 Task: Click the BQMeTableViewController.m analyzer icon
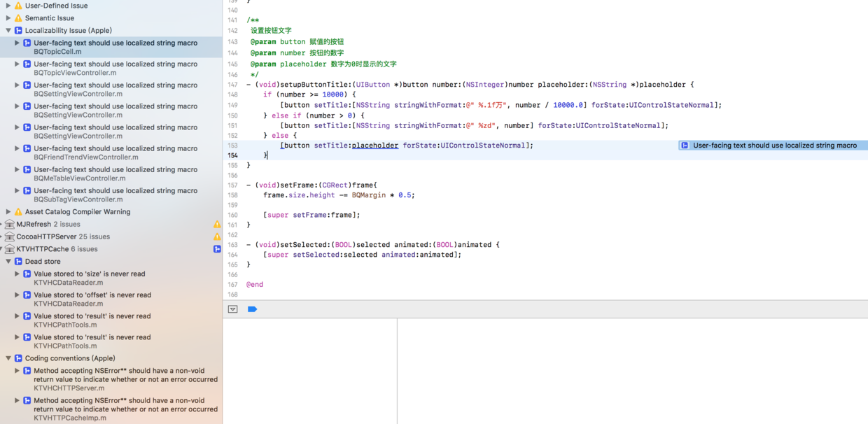(x=27, y=169)
